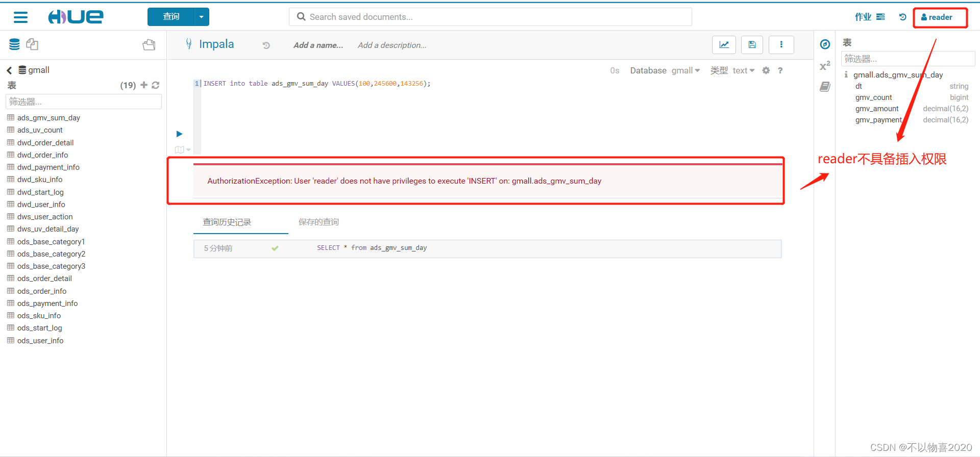Image resolution: width=980 pixels, height=457 pixels.
Task: Select the ods_base_category3 table
Action: click(51, 266)
